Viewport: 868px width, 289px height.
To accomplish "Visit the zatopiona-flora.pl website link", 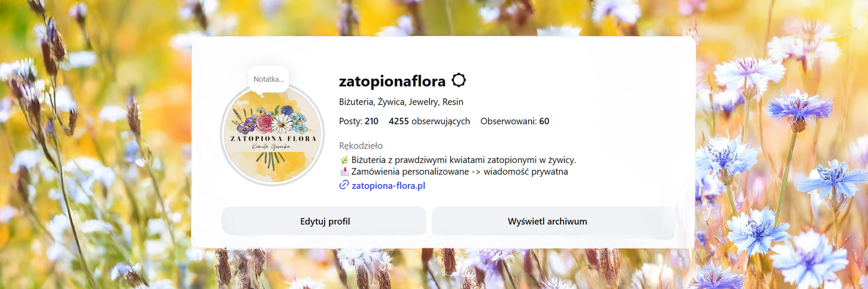I will [388, 185].
